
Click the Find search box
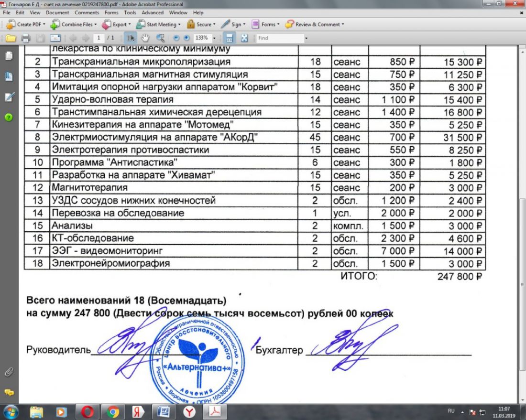280,38
